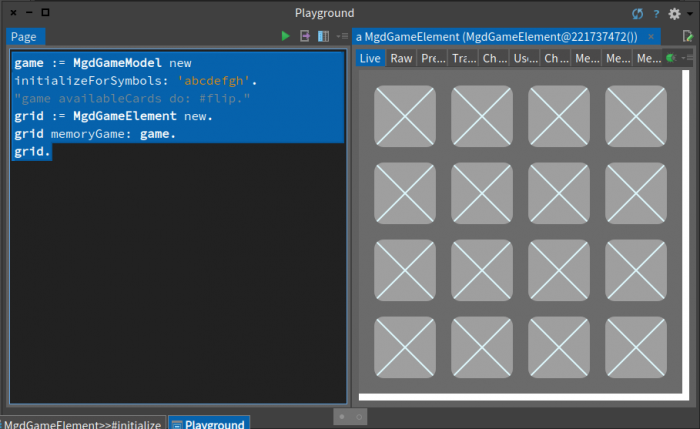
Task: Open the inspector tabs overflow menu
Action: [x=686, y=58]
